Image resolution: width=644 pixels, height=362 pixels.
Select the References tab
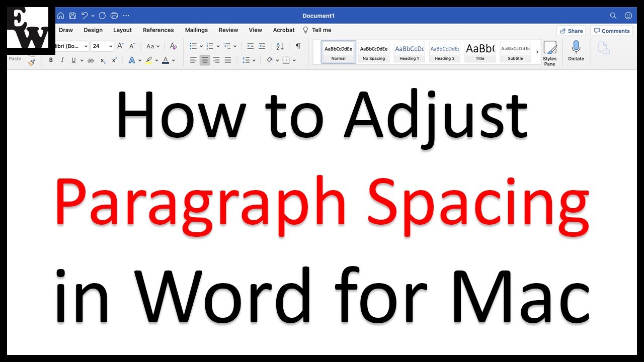[x=158, y=30]
